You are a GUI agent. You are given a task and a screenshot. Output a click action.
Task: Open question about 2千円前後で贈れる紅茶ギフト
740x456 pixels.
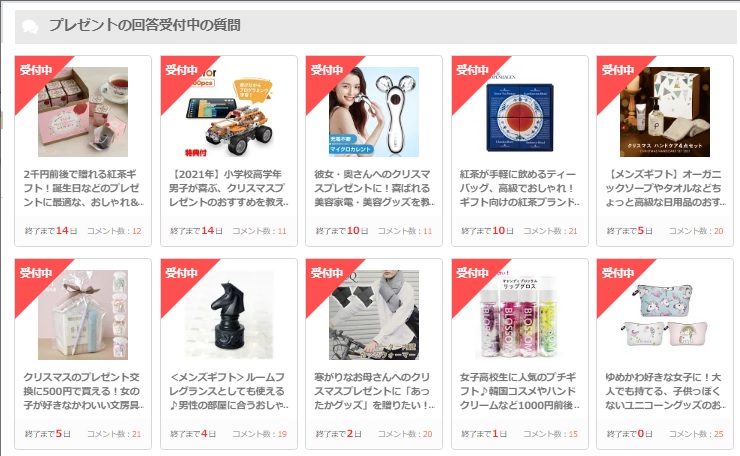pos(84,188)
